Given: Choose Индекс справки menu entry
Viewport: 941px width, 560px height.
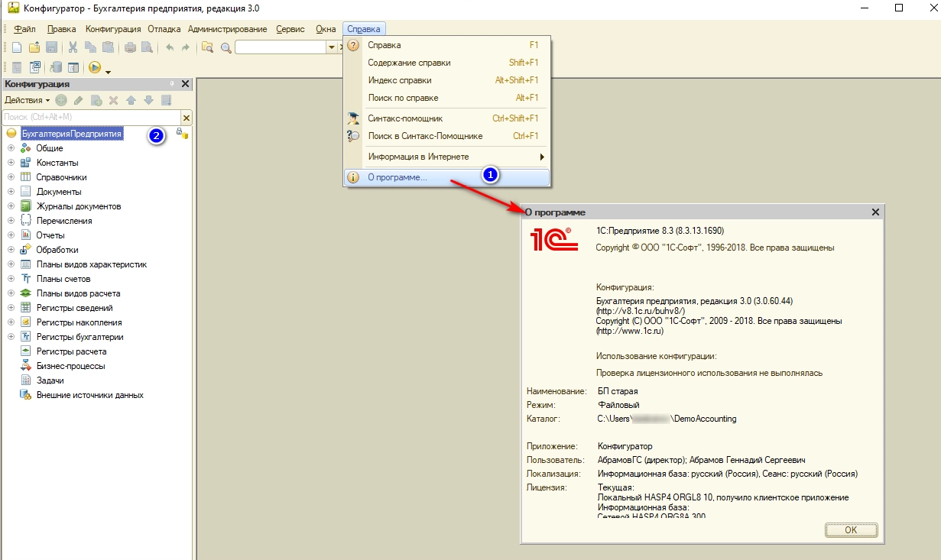Looking at the screenshot, I should (x=446, y=80).
